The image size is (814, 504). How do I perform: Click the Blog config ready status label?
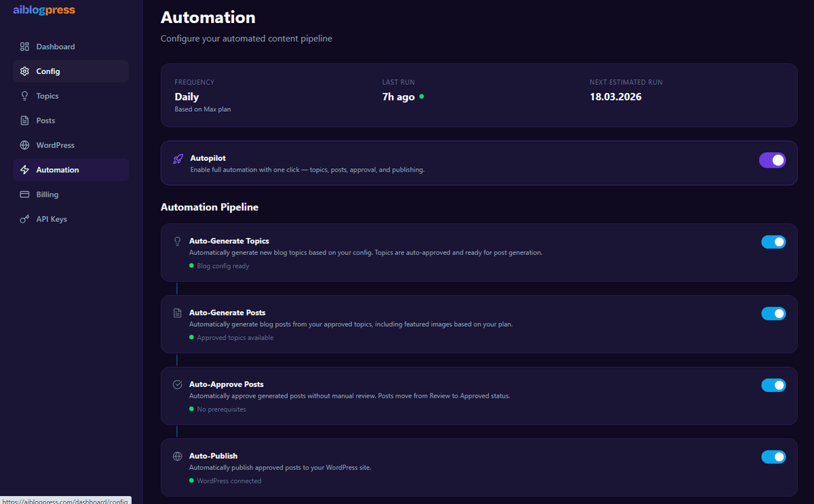coord(221,266)
